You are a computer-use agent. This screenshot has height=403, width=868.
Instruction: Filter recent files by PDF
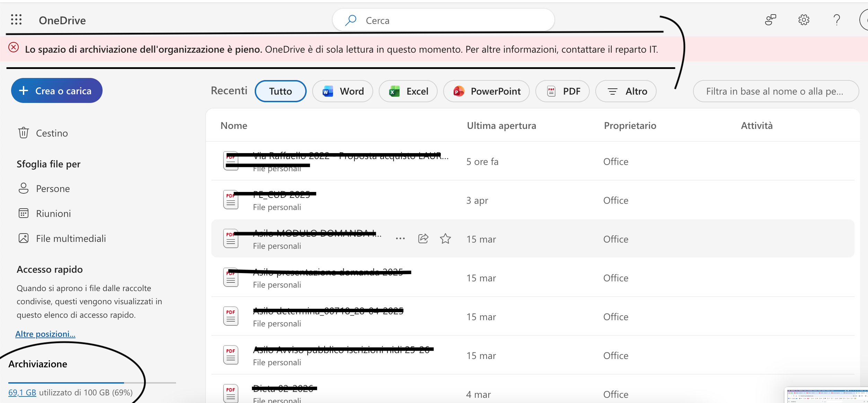click(x=562, y=91)
